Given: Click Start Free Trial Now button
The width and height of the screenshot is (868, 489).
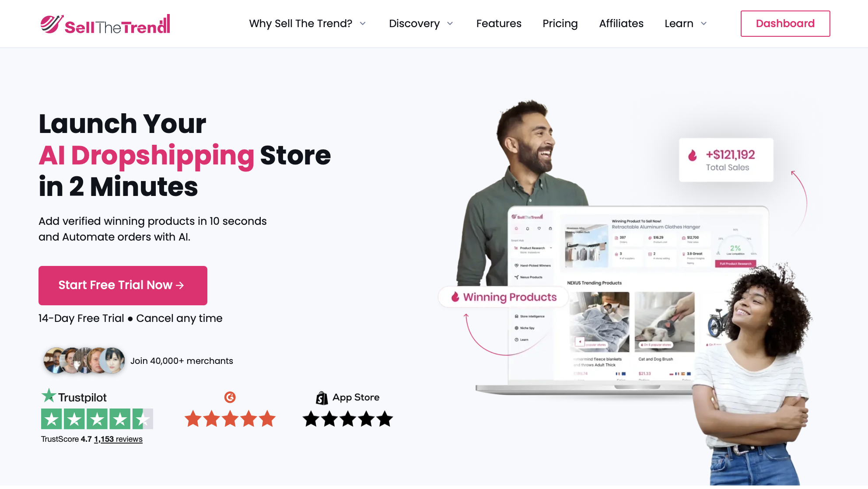Looking at the screenshot, I should 123,286.
